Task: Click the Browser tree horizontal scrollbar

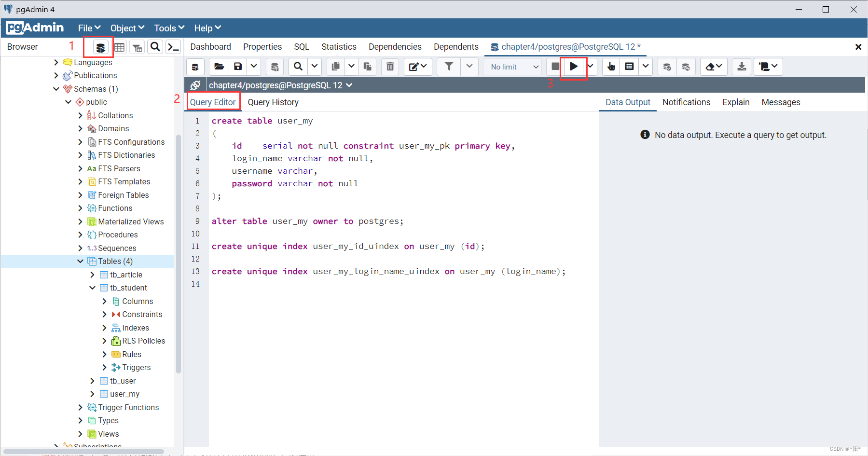Action: tap(84, 452)
